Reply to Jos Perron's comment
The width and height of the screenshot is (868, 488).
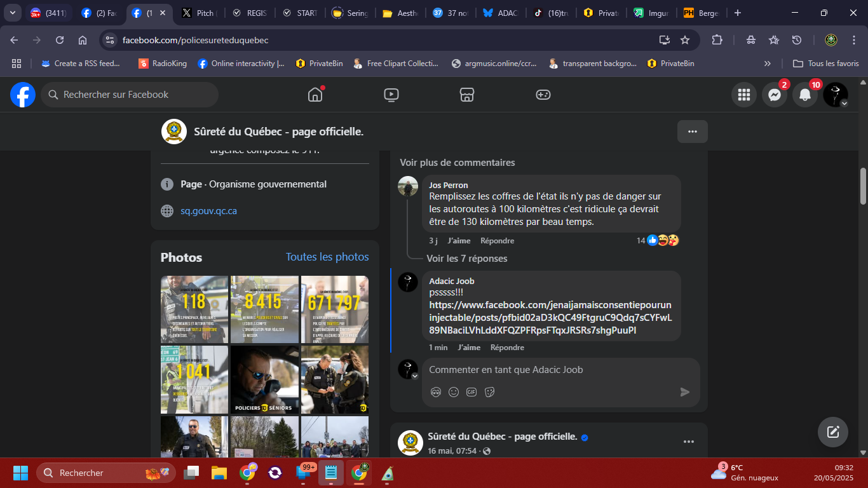(498, 241)
